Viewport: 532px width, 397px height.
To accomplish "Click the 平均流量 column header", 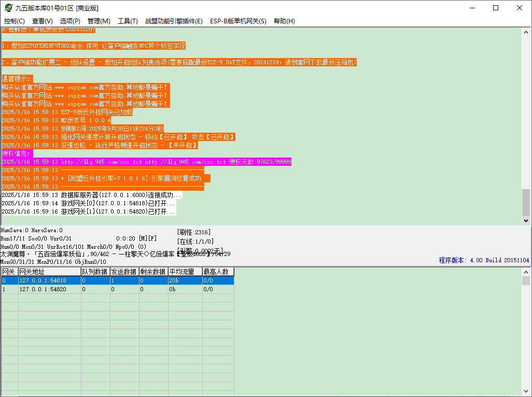I will tap(185, 272).
